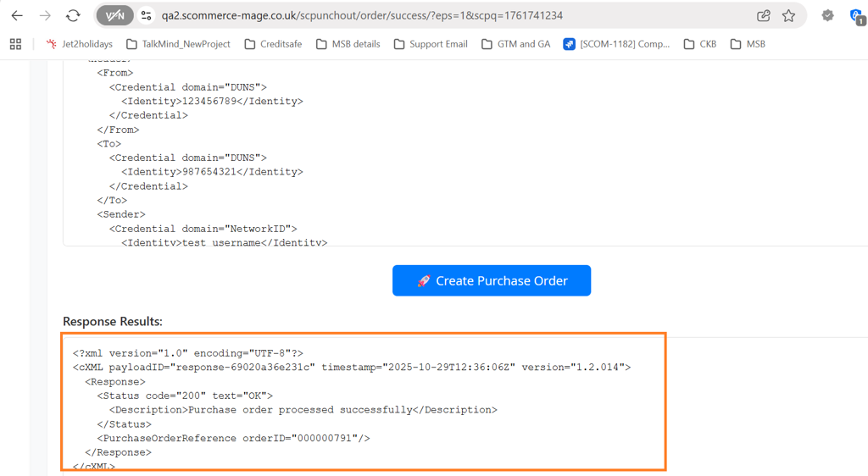Open the apps grid in bookmarks bar
868x476 pixels.
click(x=15, y=44)
